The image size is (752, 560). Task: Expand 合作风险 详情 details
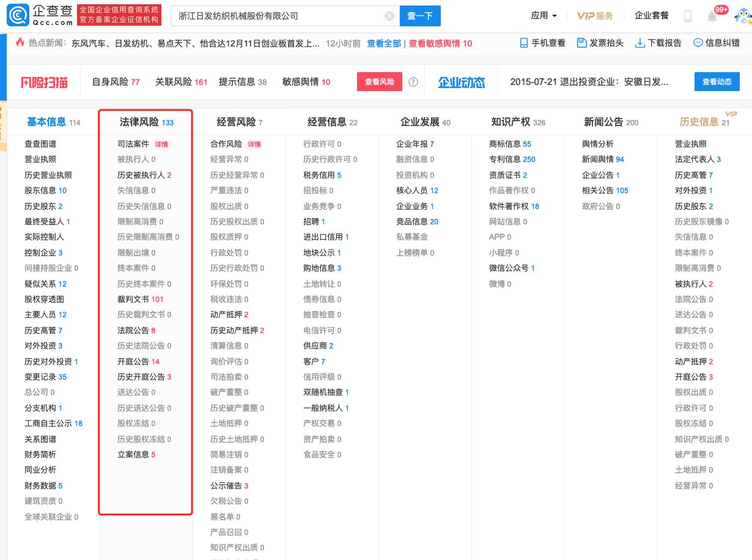pos(254,144)
